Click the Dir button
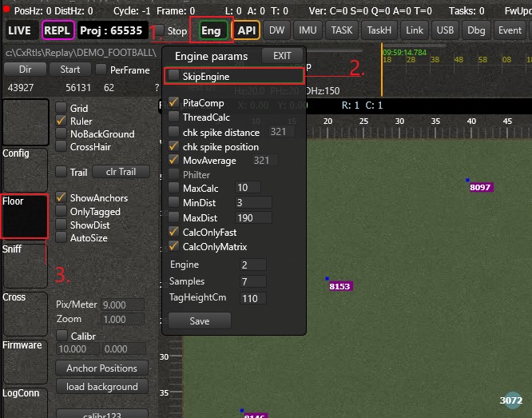 point(25,70)
